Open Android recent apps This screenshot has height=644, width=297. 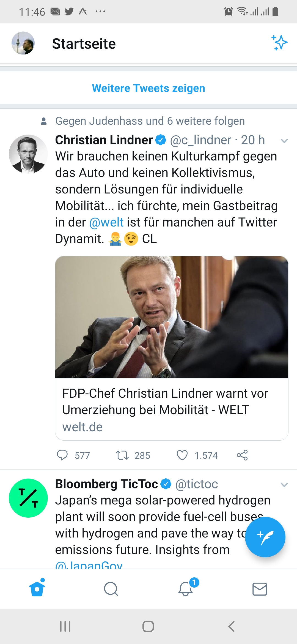(65, 626)
